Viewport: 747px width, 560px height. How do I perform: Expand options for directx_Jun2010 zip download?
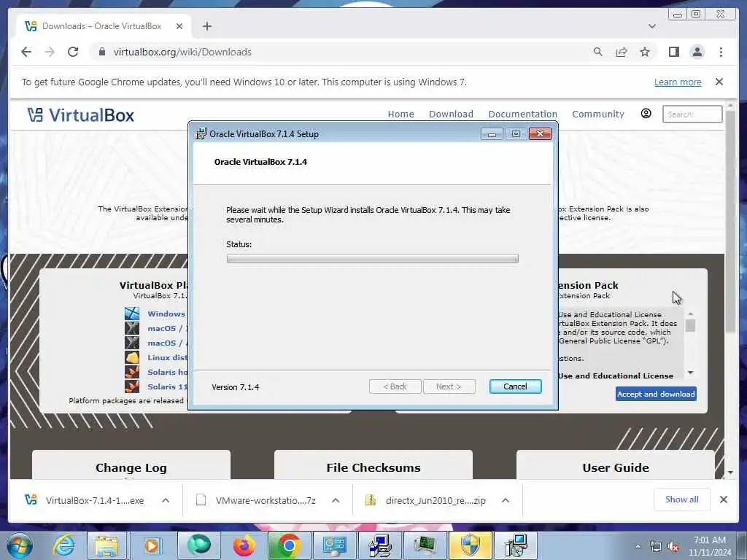506,500
